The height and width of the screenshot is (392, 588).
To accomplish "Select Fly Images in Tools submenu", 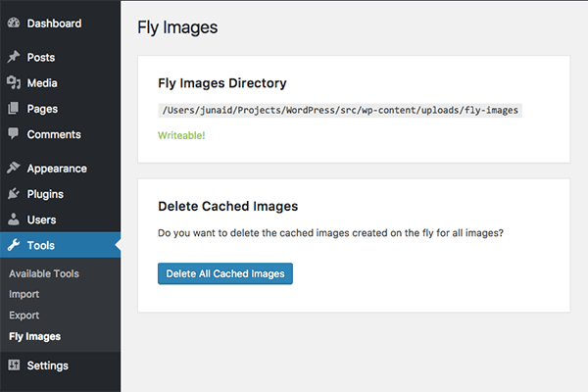I will (x=35, y=336).
